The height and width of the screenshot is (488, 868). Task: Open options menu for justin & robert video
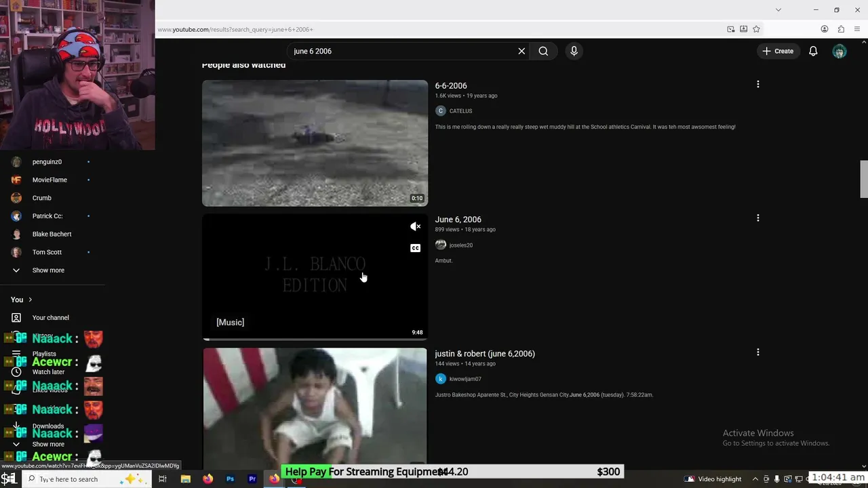pyautogui.click(x=758, y=352)
